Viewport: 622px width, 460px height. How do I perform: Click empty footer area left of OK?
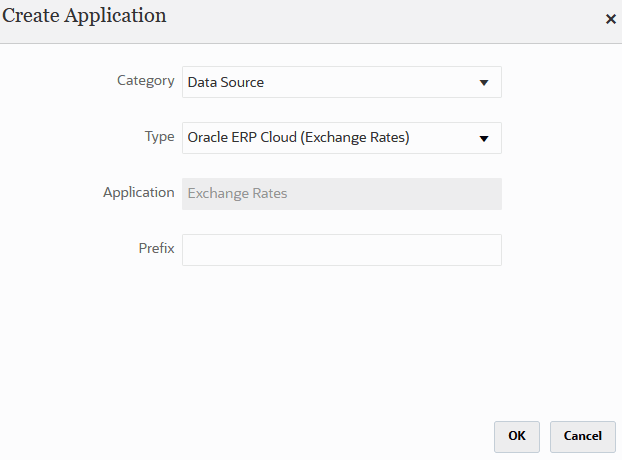250,436
